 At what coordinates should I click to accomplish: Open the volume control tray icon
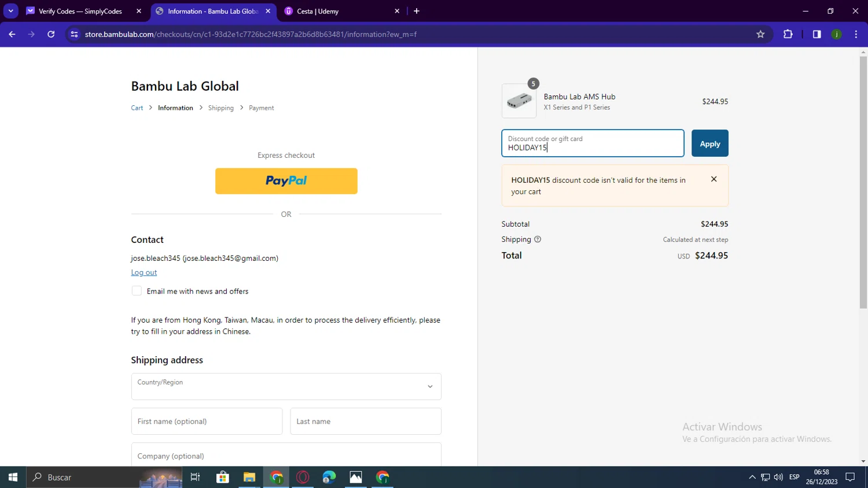pyautogui.click(x=778, y=477)
